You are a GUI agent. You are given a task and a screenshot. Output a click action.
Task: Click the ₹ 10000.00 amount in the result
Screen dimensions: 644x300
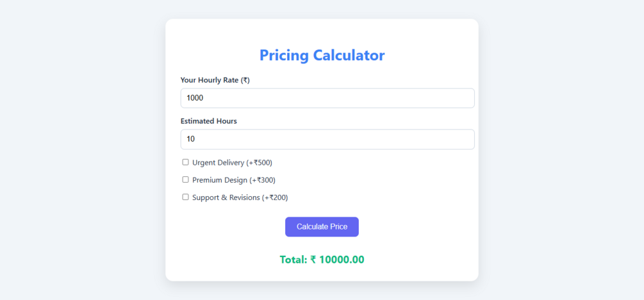(338, 260)
